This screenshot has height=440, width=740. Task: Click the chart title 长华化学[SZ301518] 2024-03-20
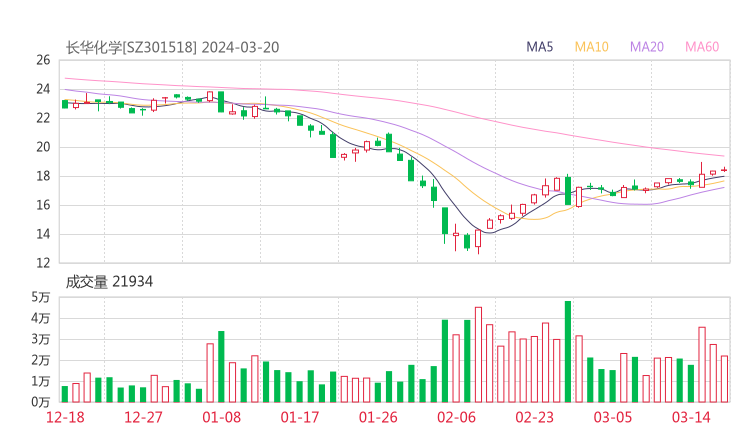[172, 47]
